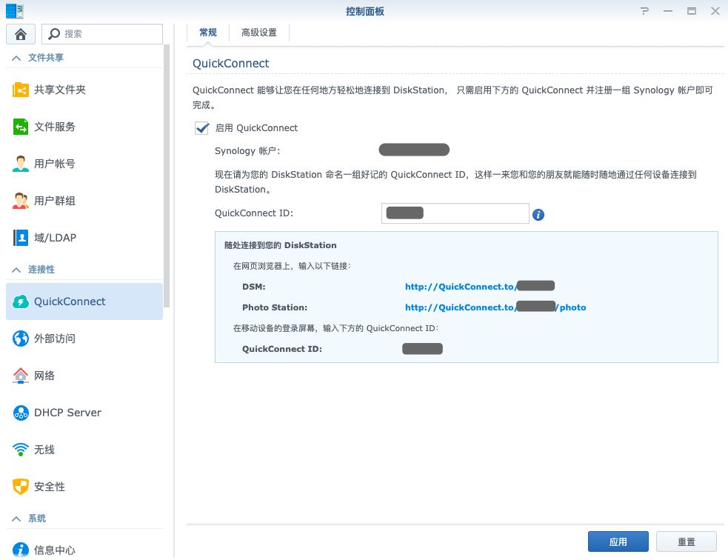The image size is (728, 560).
Task: Click the Control Panel home icon
Action: click(x=20, y=34)
